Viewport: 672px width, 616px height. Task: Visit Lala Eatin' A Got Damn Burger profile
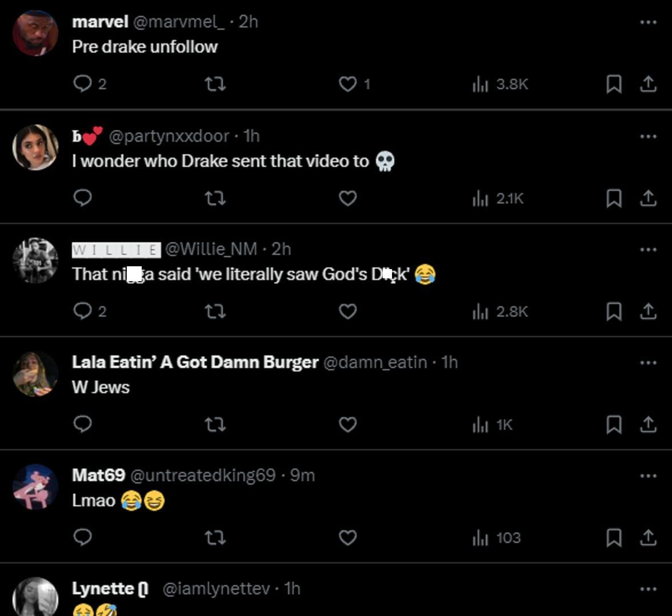click(195, 362)
